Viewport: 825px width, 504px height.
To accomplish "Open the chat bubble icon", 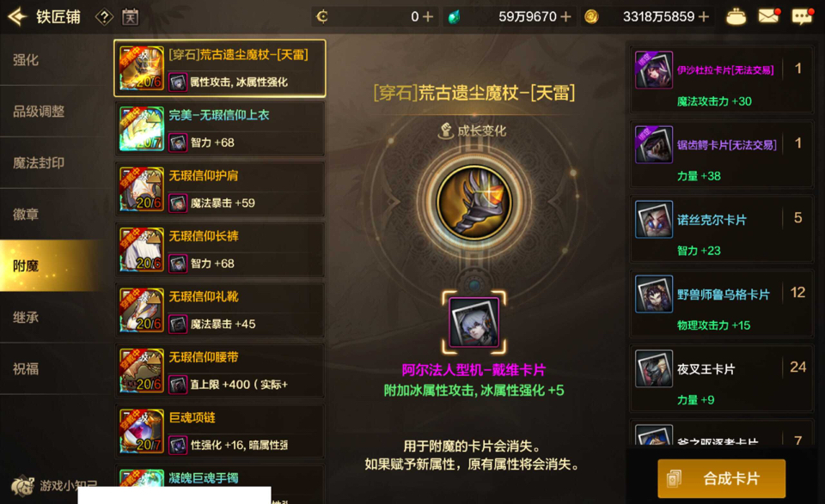I will (802, 17).
